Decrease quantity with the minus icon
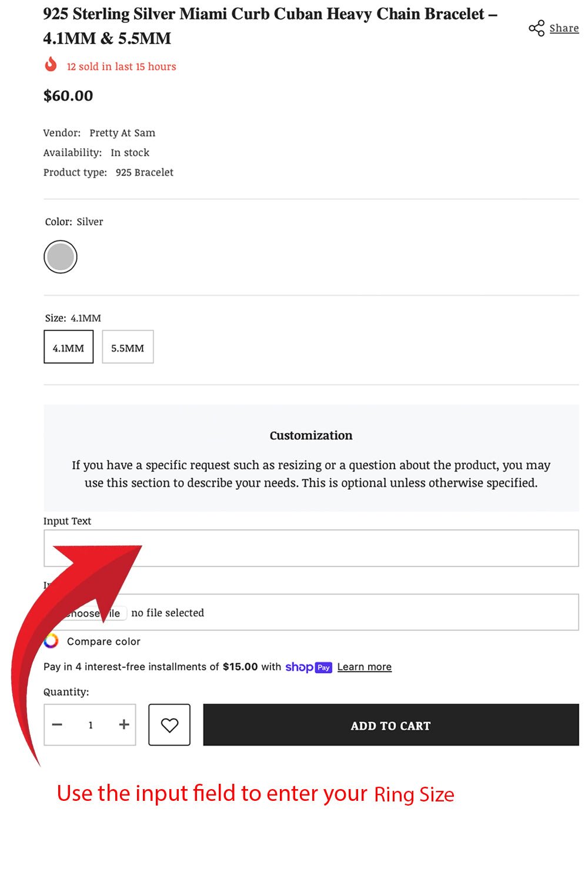The height and width of the screenshot is (882, 588). point(57,725)
